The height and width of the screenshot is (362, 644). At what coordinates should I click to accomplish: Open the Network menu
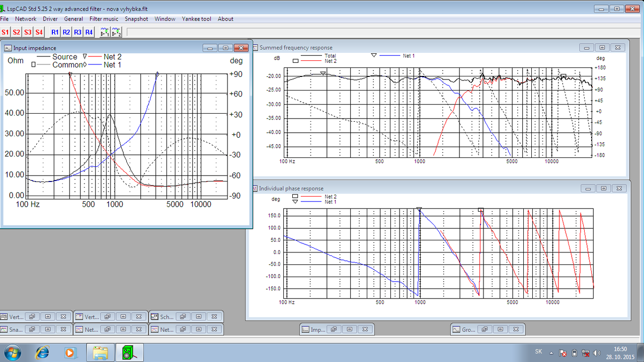(x=26, y=19)
